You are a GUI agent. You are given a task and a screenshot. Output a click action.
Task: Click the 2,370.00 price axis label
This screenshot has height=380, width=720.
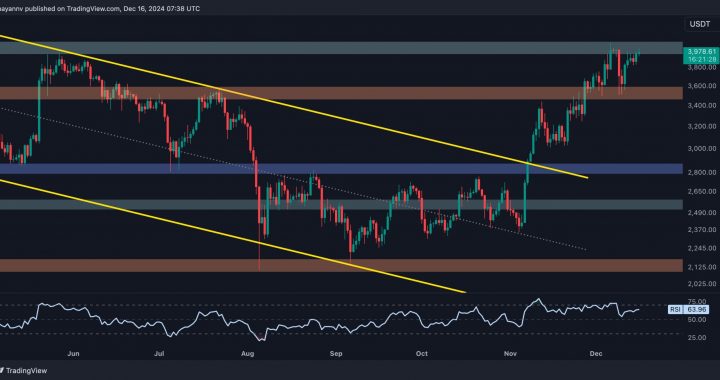(701, 229)
